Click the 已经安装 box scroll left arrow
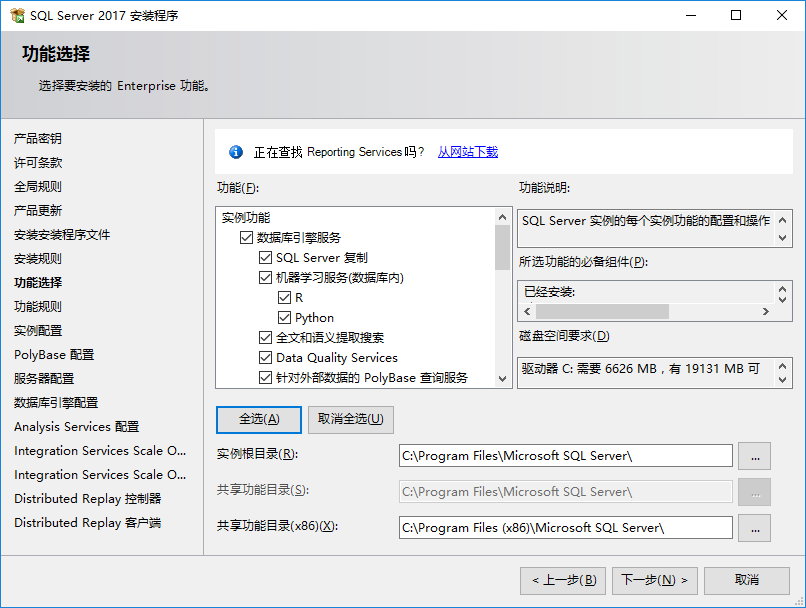806x608 pixels. 527,311
